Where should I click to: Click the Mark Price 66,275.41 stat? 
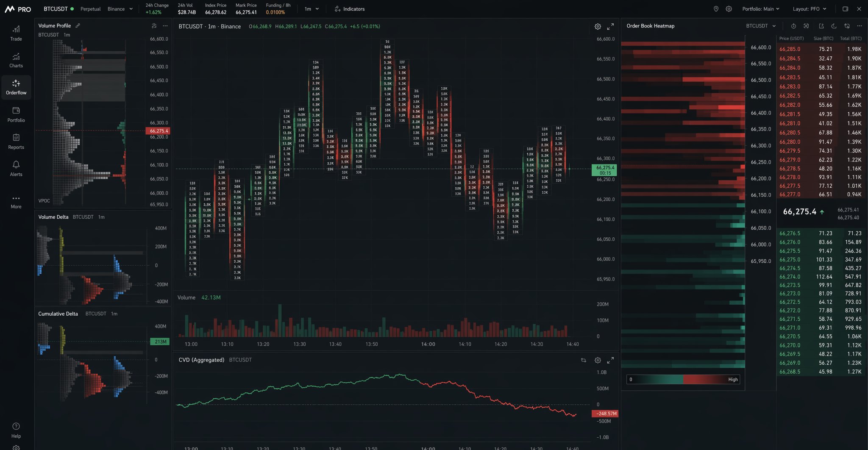click(246, 9)
